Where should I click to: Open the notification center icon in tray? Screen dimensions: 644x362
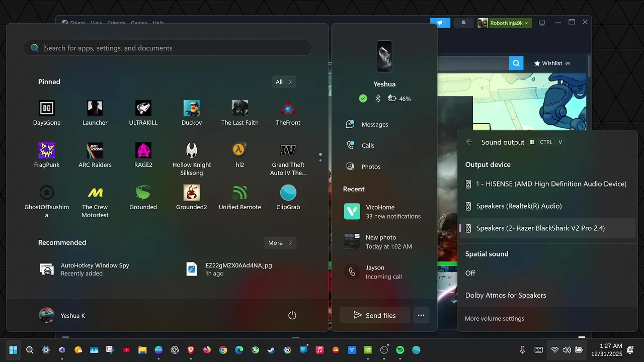coord(630,350)
